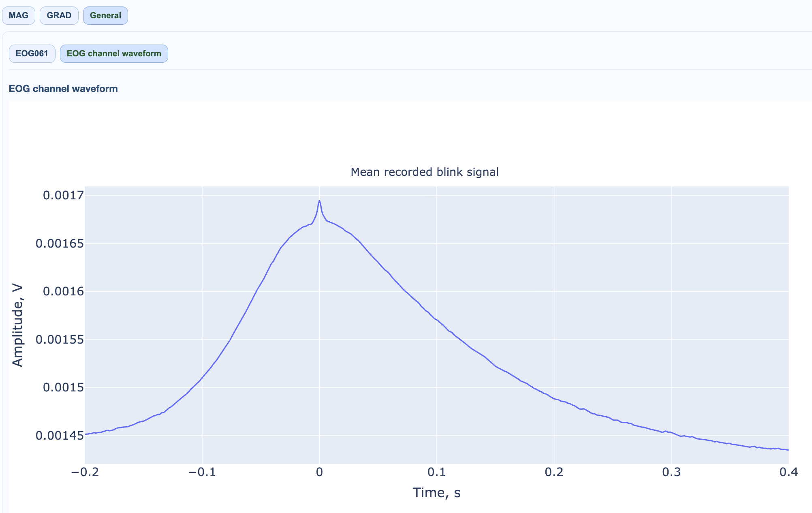Select the EOG channel waveform sub-tab

click(x=114, y=54)
